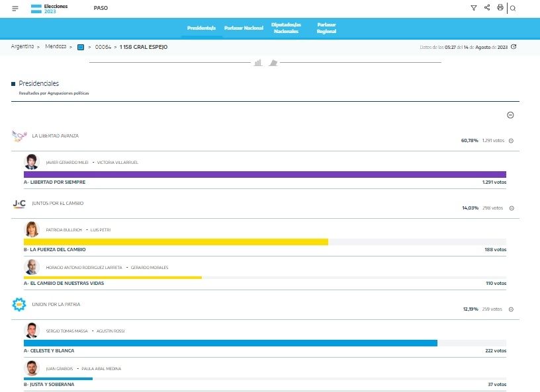The width and height of the screenshot is (540, 392).
Task: Print the results page
Action: pos(500,8)
